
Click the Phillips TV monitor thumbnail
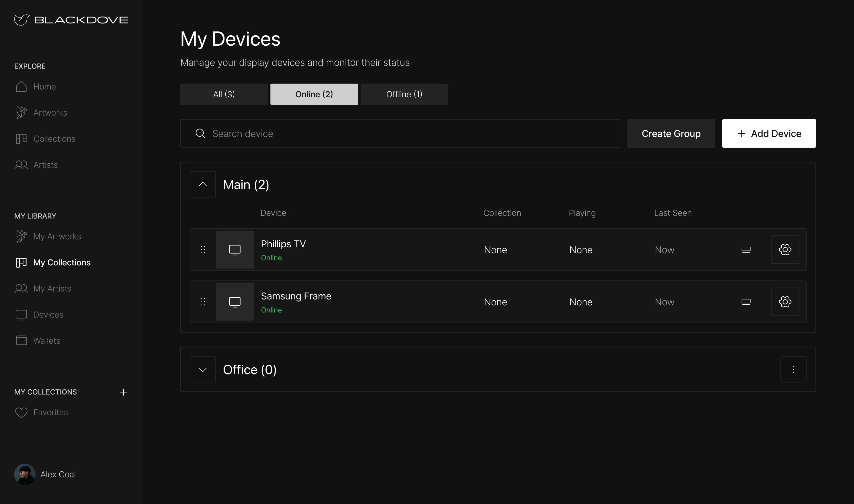[235, 250]
